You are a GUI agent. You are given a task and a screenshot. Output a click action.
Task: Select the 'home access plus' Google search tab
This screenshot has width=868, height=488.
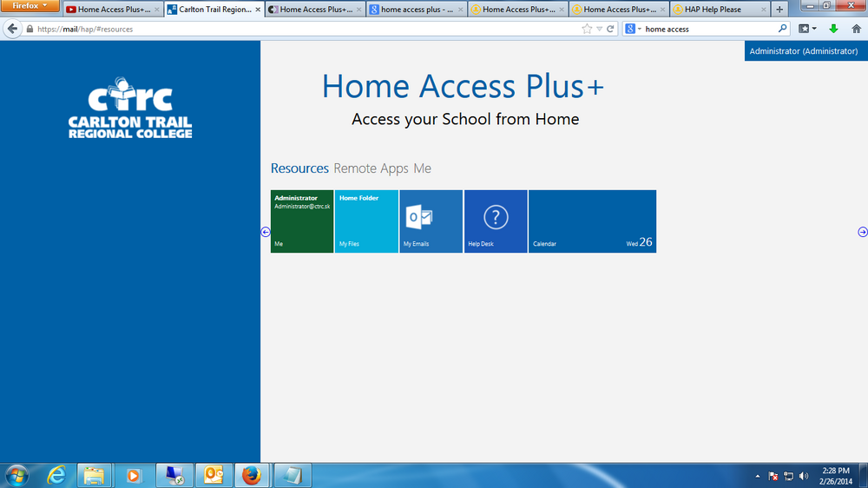pos(417,10)
